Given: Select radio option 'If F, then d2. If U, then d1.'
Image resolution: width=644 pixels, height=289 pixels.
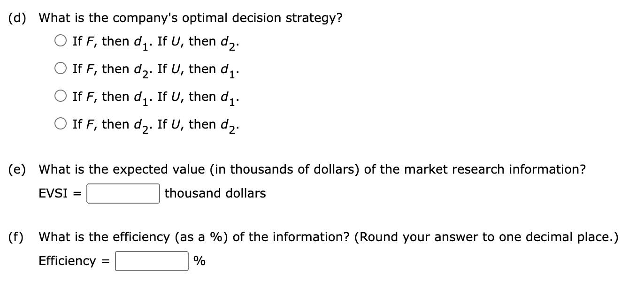Looking at the screenshot, I should pos(60,68).
